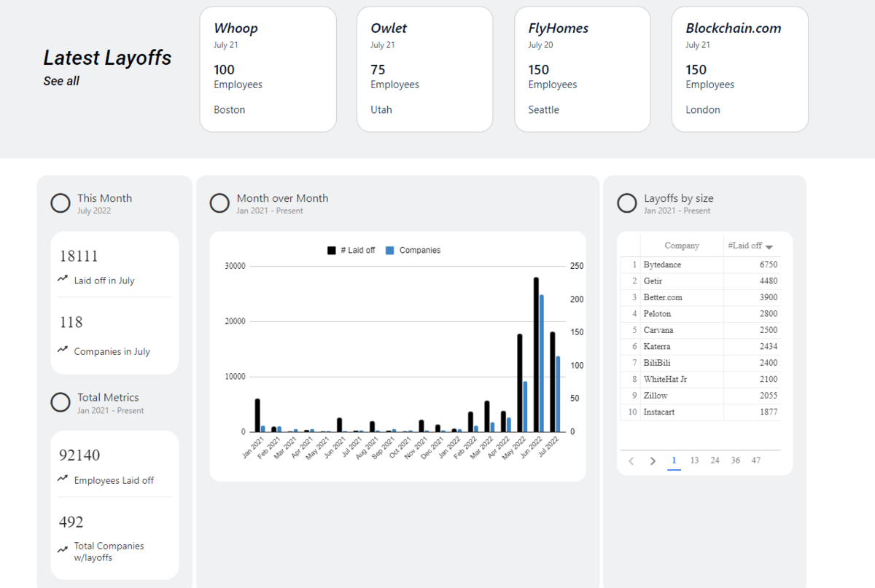Go to previous table page arrow

point(631,460)
